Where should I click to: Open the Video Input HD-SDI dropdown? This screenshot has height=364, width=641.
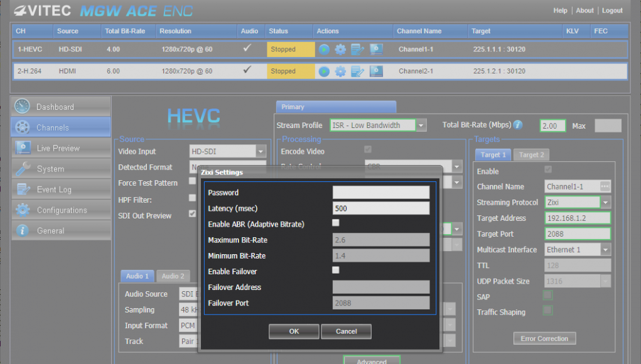click(228, 151)
